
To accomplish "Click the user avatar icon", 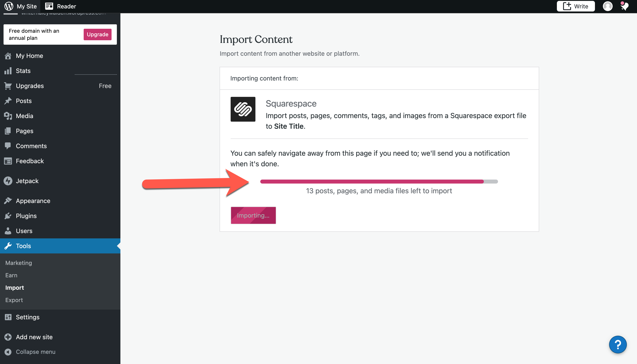I will [x=608, y=6].
